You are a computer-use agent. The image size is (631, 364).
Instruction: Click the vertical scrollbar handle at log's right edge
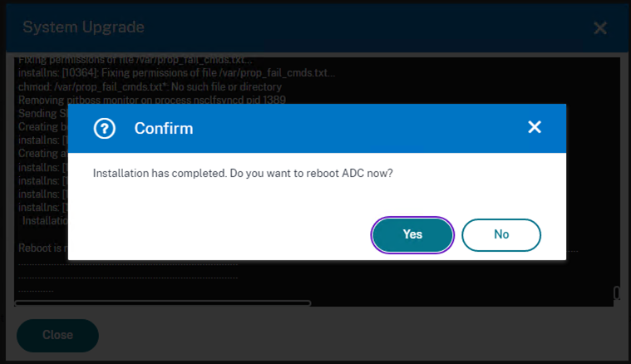tap(616, 293)
